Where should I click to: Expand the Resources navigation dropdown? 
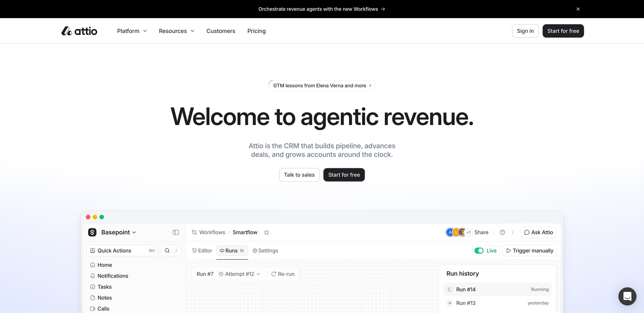point(176,31)
